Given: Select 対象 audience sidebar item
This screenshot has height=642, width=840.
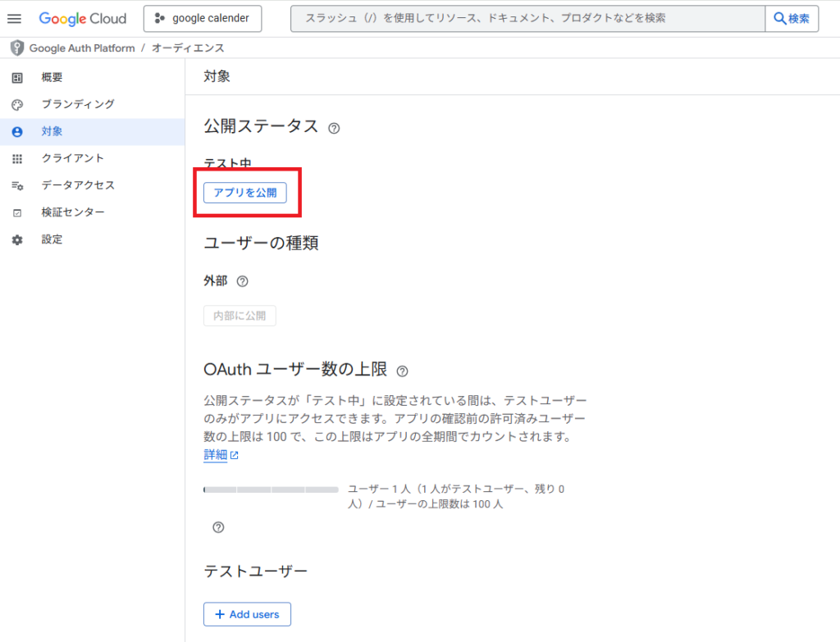Looking at the screenshot, I should pos(52,131).
